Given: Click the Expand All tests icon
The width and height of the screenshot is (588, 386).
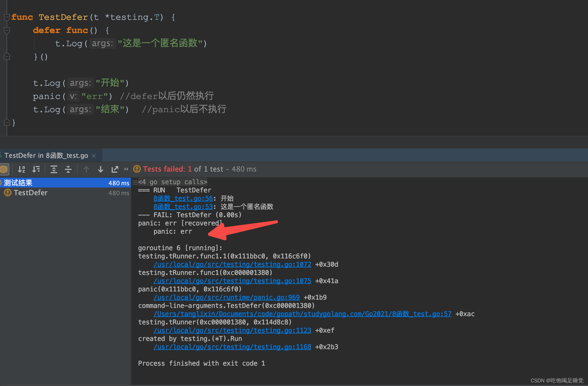Looking at the screenshot, I should (54, 169).
